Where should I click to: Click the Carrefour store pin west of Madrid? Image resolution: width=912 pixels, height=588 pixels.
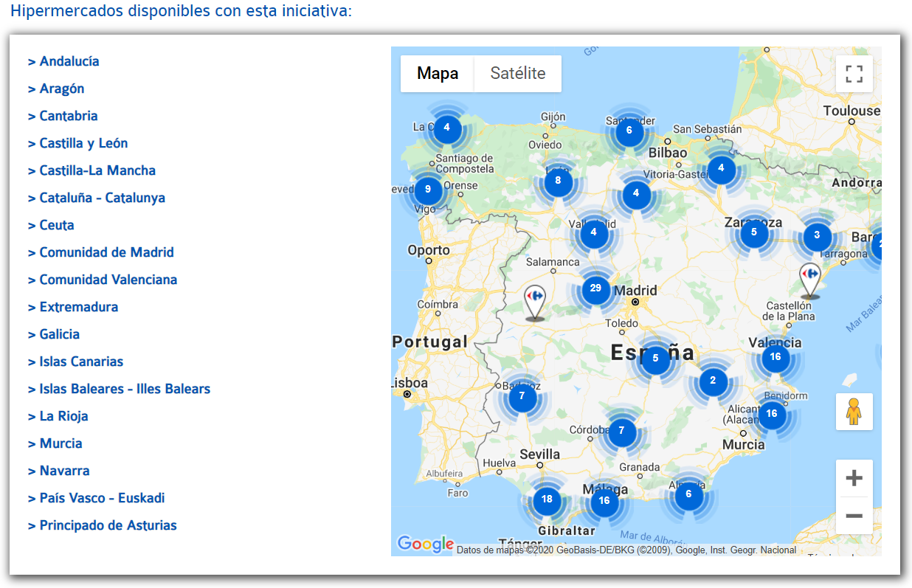535,302
